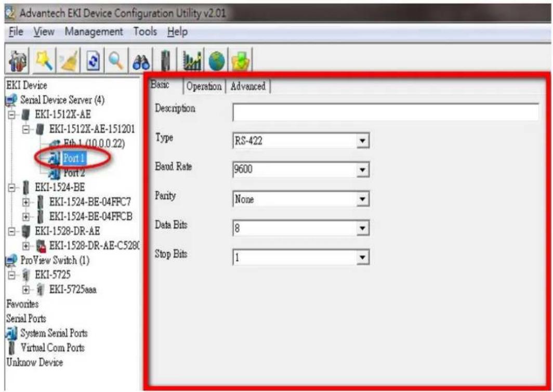This screenshot has height=392, width=553.
Task: Open the File menu
Action: (16, 32)
